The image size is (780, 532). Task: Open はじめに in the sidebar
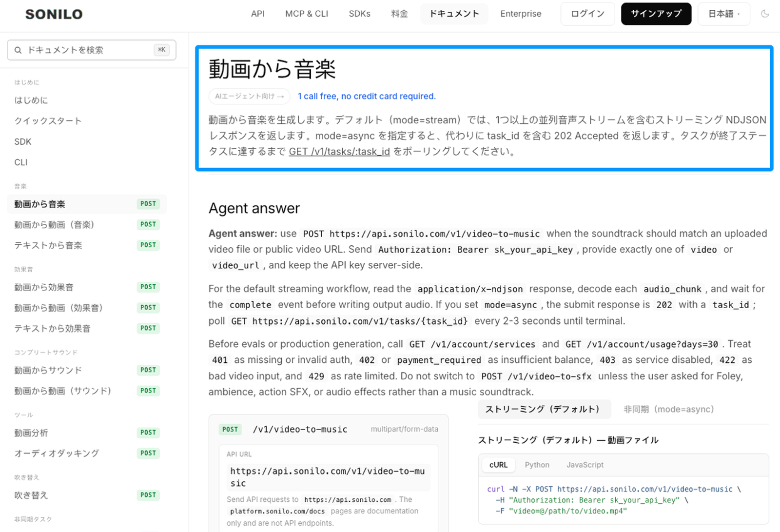(x=31, y=100)
